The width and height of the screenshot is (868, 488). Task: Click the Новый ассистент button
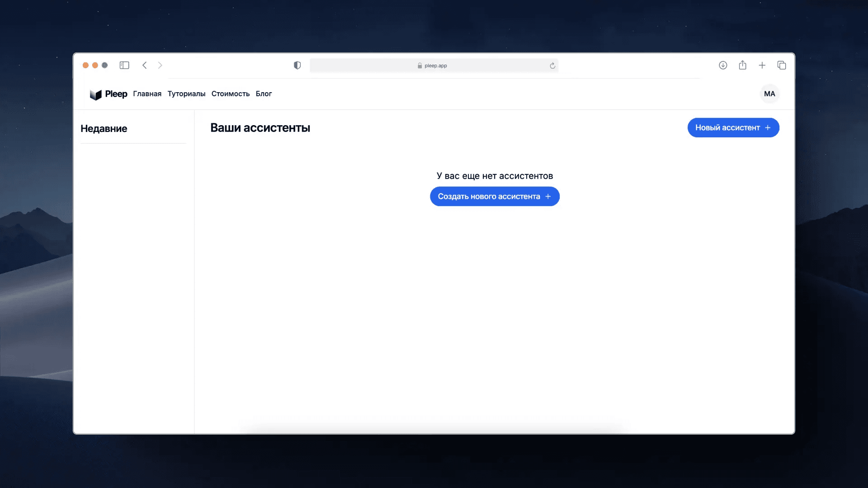coord(733,128)
